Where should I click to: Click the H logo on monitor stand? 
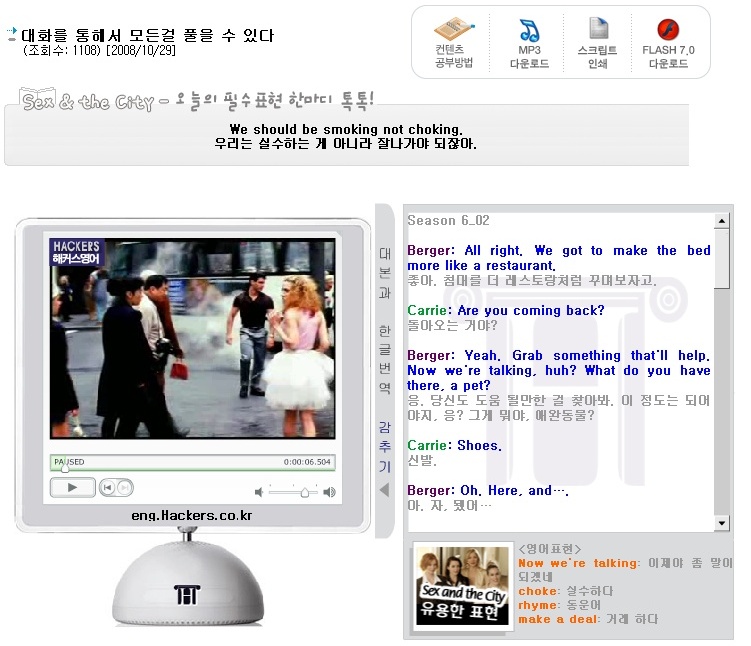tap(187, 595)
